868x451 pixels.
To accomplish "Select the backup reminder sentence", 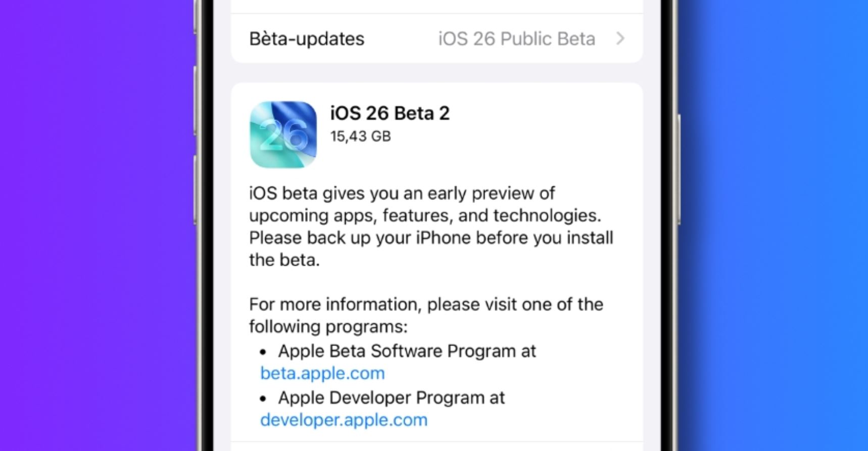I will click(x=431, y=249).
